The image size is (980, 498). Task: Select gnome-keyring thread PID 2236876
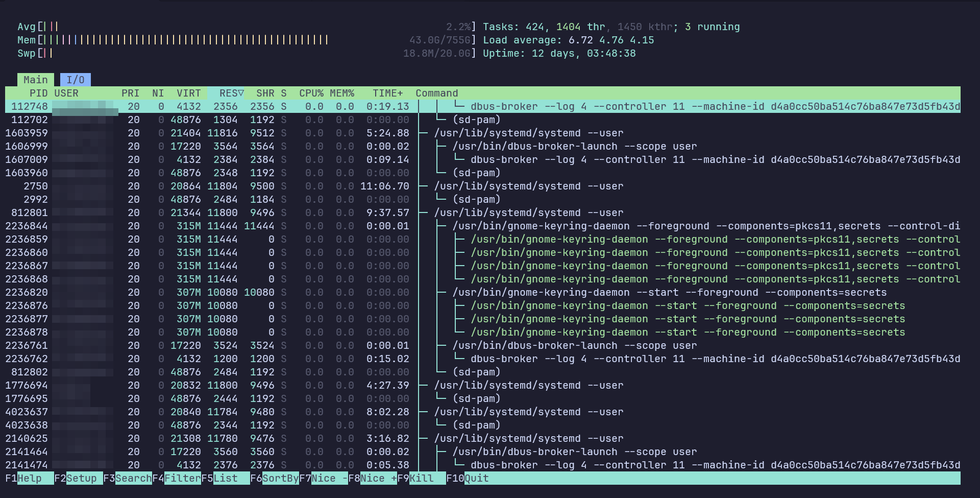tap(483, 305)
